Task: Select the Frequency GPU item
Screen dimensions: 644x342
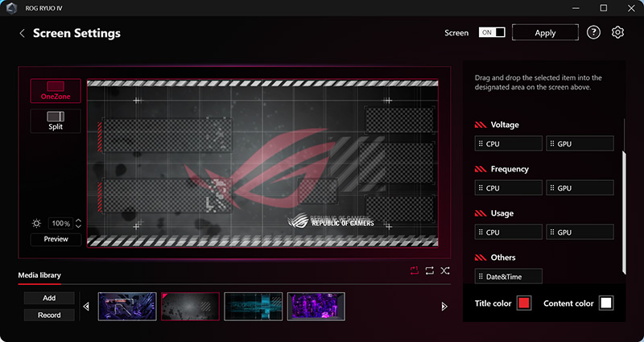Action: (580, 187)
